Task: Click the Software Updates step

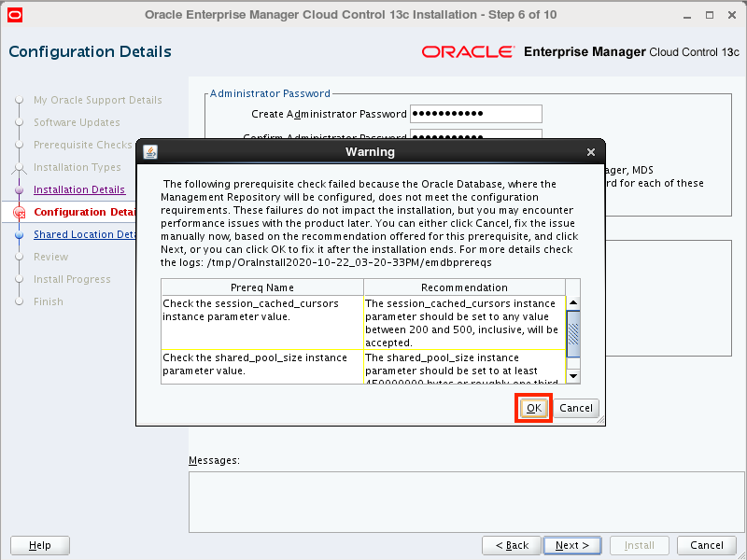Action: [x=77, y=122]
